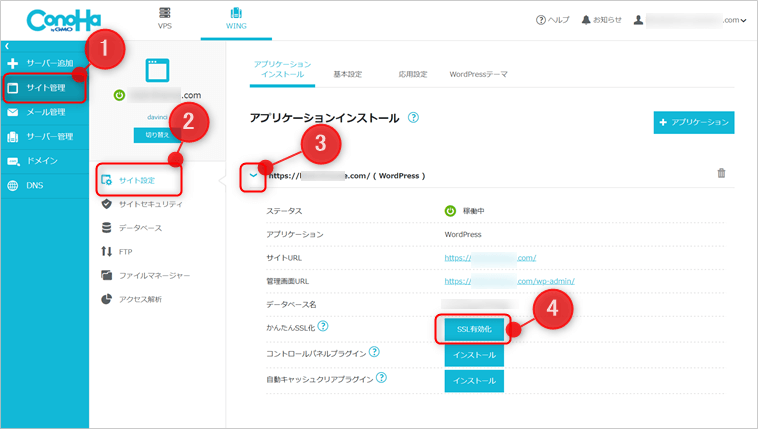
Task: Open the 基本設定 tab
Action: (347, 74)
